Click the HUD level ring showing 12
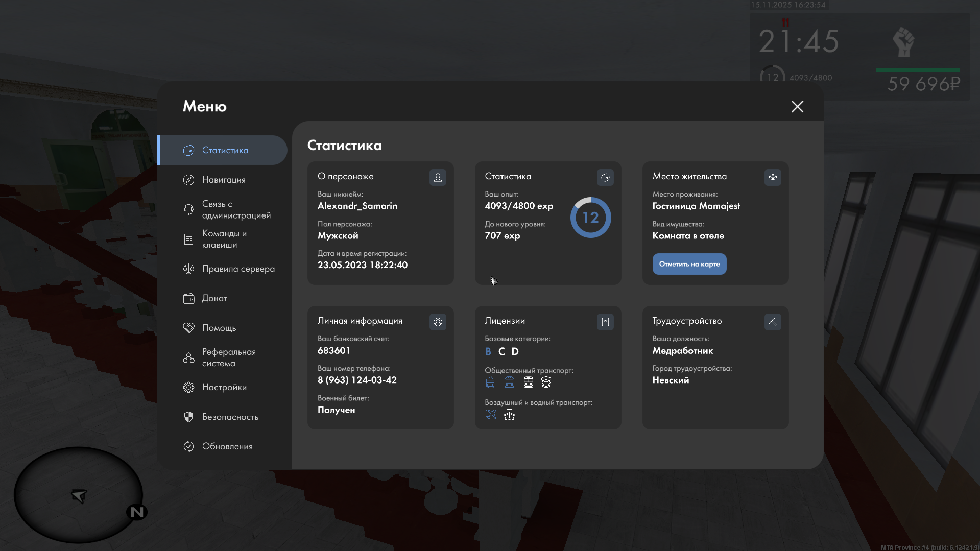The height and width of the screenshot is (551, 980). pyautogui.click(x=773, y=75)
